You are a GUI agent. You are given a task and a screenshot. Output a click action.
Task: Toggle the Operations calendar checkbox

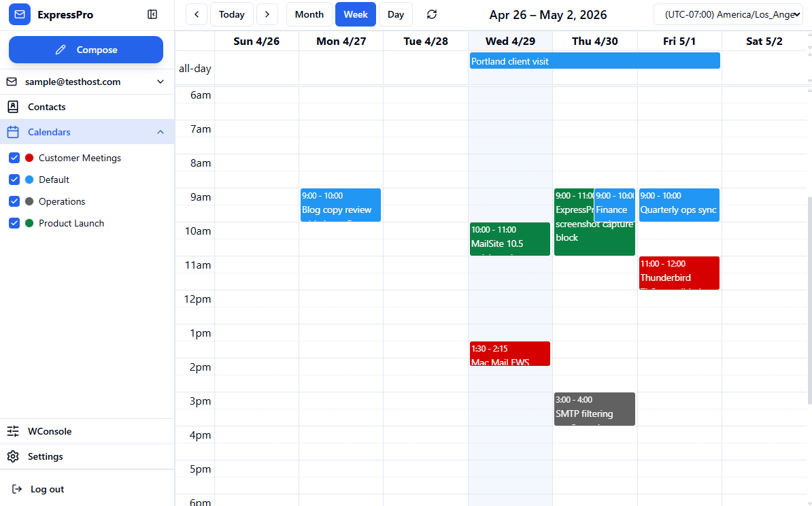[14, 201]
